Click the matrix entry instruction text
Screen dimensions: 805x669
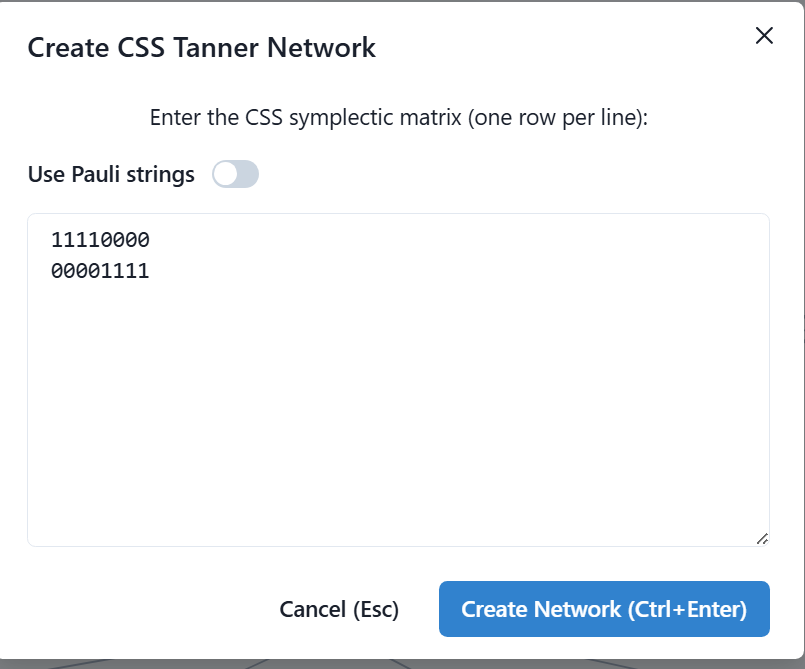click(398, 118)
